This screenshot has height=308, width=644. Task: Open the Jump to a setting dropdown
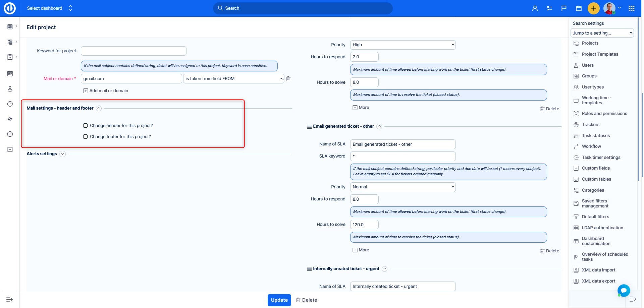click(x=602, y=33)
